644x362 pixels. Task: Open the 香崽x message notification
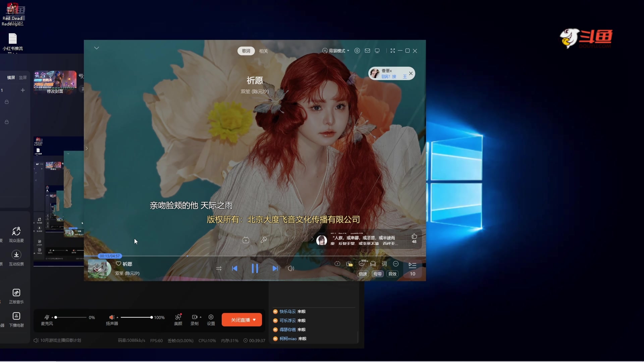tap(388, 73)
